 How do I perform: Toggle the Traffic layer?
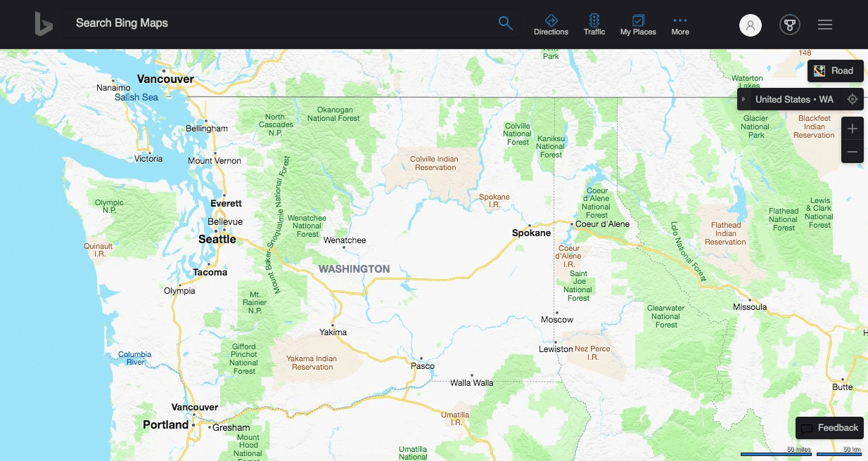pos(594,25)
